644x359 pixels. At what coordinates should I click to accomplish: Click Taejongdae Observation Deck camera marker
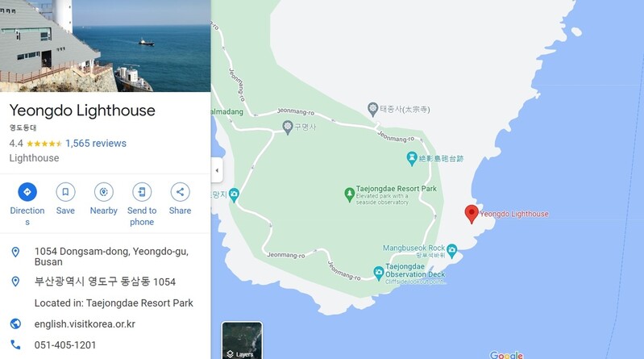click(x=379, y=272)
